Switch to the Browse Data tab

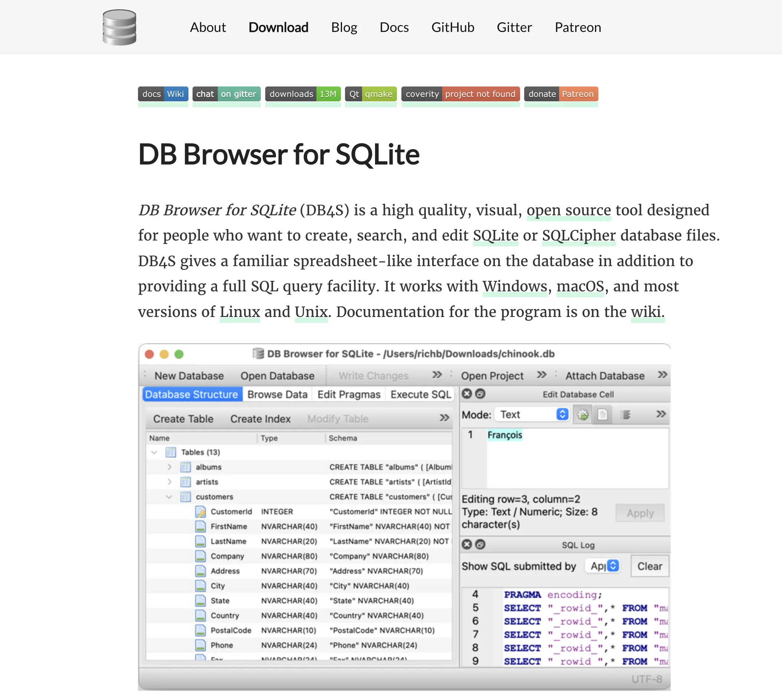coord(277,394)
